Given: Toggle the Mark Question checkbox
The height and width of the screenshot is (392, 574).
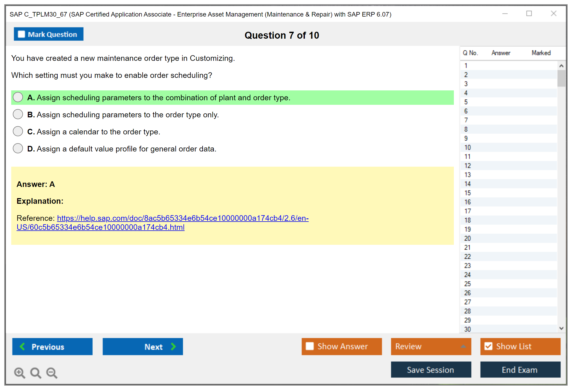Looking at the screenshot, I should pos(21,34).
